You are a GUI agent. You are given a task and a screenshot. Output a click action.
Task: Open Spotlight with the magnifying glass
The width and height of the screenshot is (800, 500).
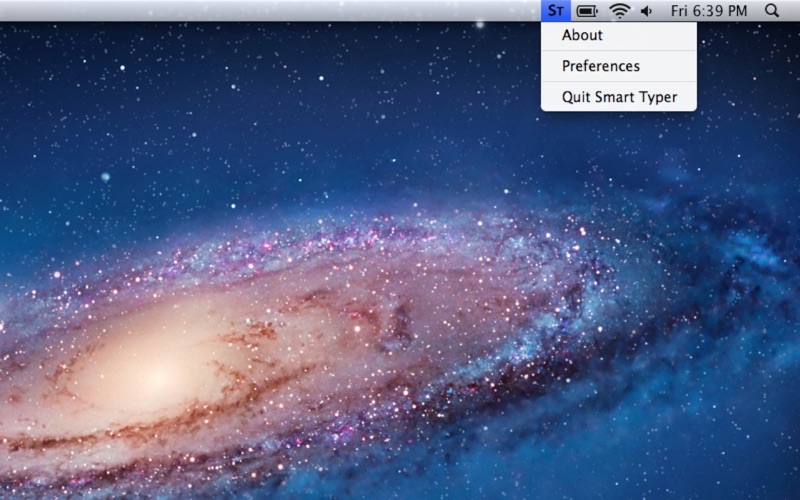click(x=771, y=11)
